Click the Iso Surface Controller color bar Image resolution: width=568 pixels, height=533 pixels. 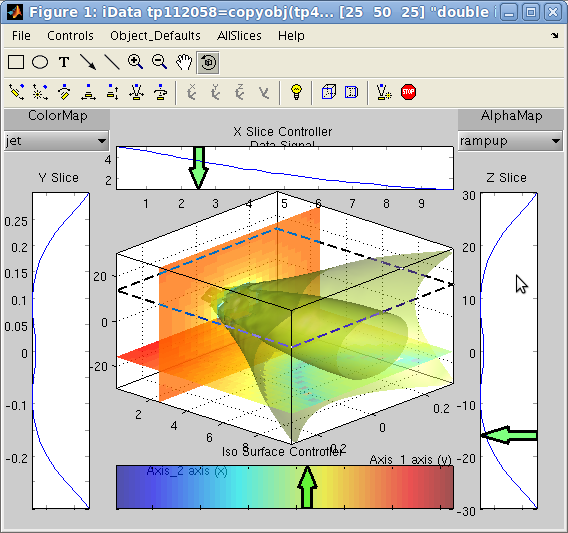coord(285,487)
